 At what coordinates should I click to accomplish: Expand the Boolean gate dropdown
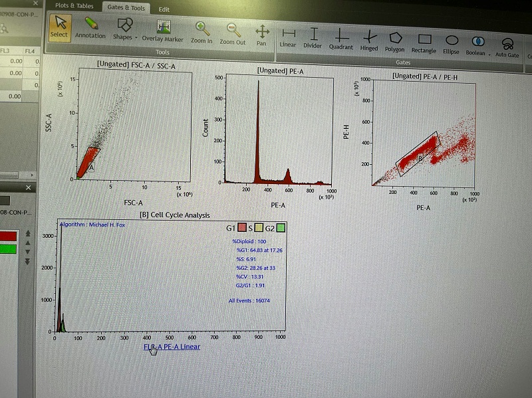tap(477, 45)
